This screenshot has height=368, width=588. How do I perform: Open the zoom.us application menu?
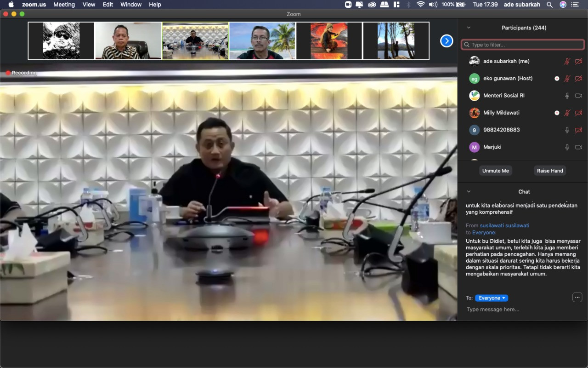34,5
